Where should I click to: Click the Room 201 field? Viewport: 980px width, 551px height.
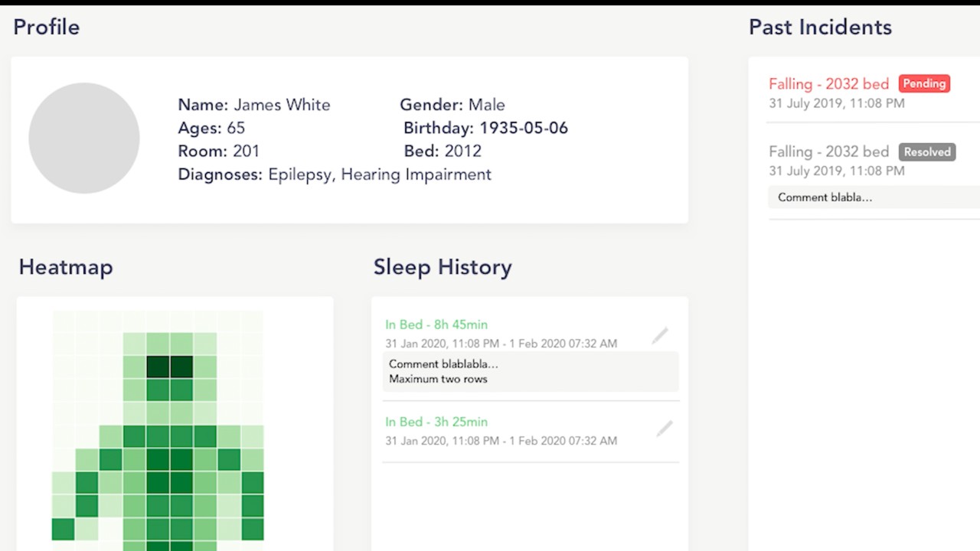point(219,151)
